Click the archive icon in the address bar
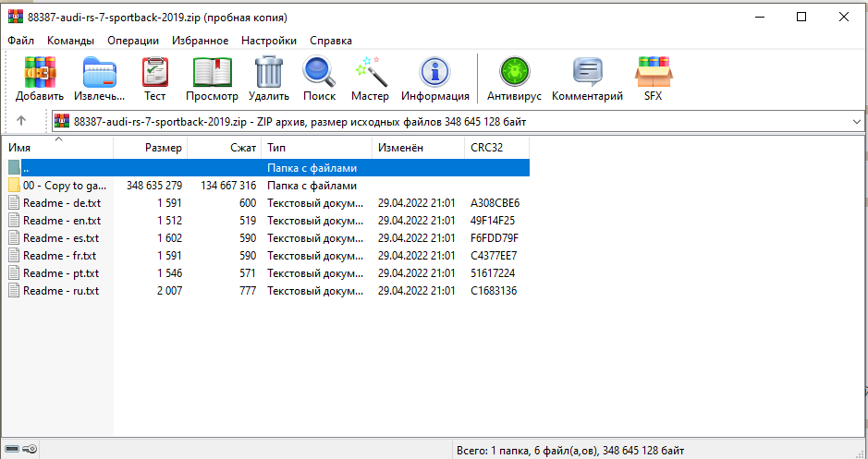Screen dimensions: 868x459 click(x=63, y=121)
